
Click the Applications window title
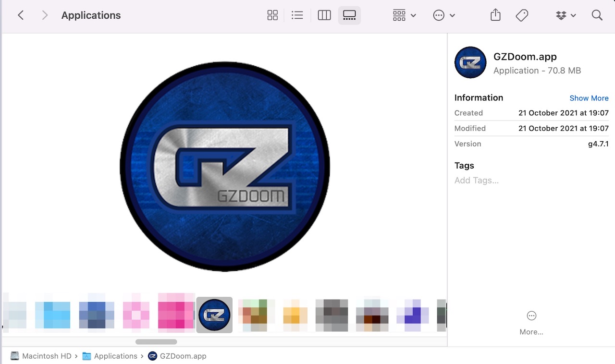point(91,15)
